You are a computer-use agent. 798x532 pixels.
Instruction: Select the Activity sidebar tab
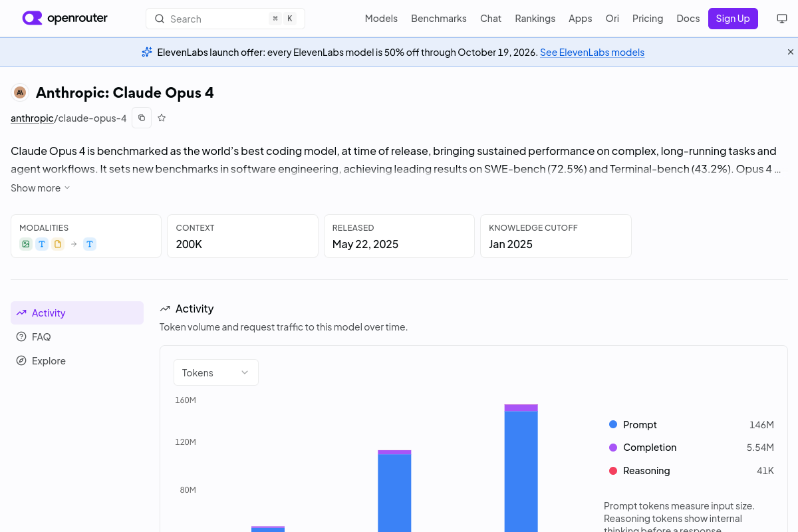tap(77, 313)
